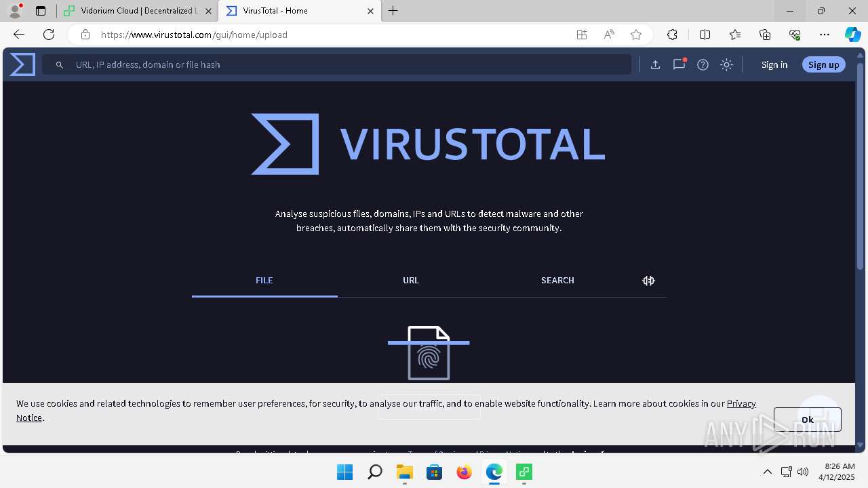Open the tab actions menu icon
The height and width of the screenshot is (488, 868).
pyautogui.click(x=41, y=11)
